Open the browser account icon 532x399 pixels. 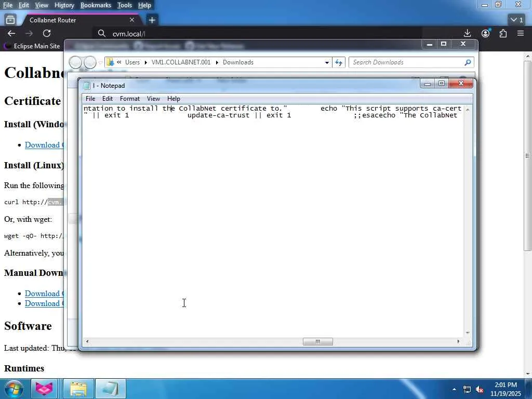click(x=486, y=33)
